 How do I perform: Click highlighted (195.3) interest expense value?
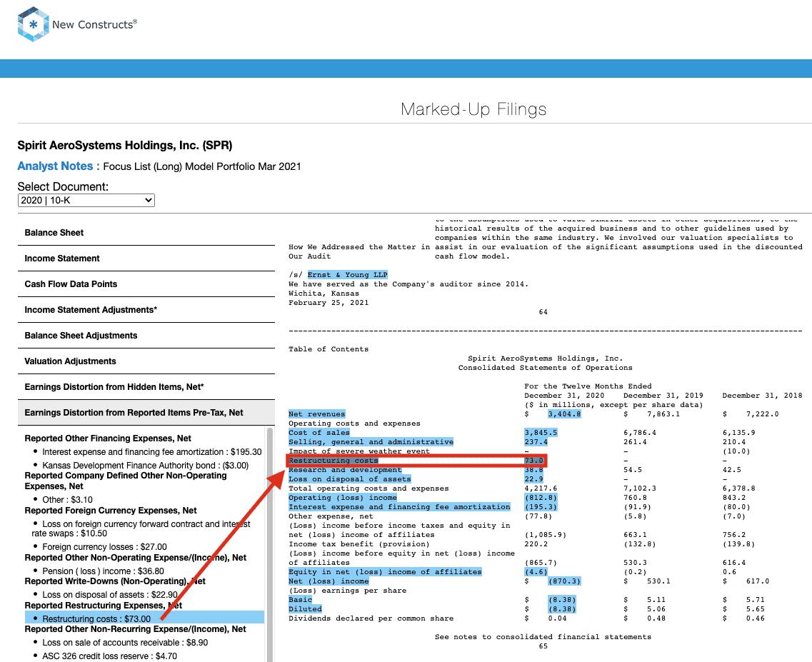pos(541,507)
